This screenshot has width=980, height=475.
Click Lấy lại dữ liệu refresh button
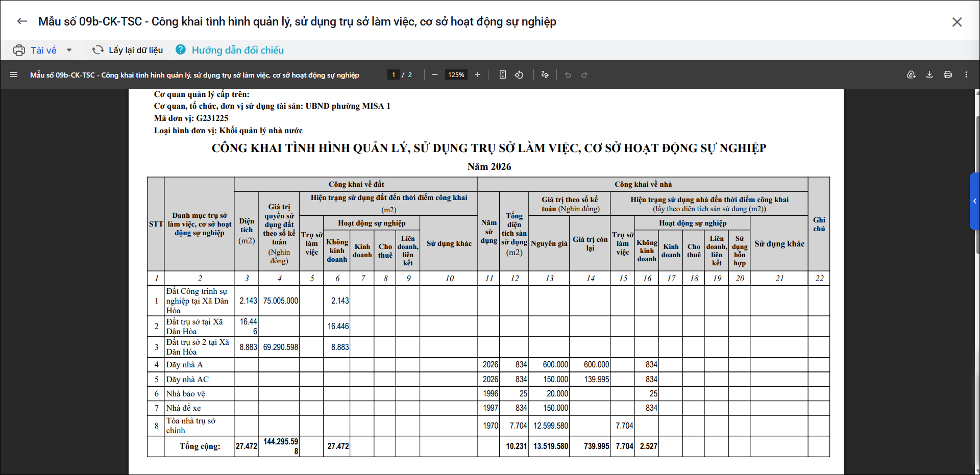click(128, 50)
